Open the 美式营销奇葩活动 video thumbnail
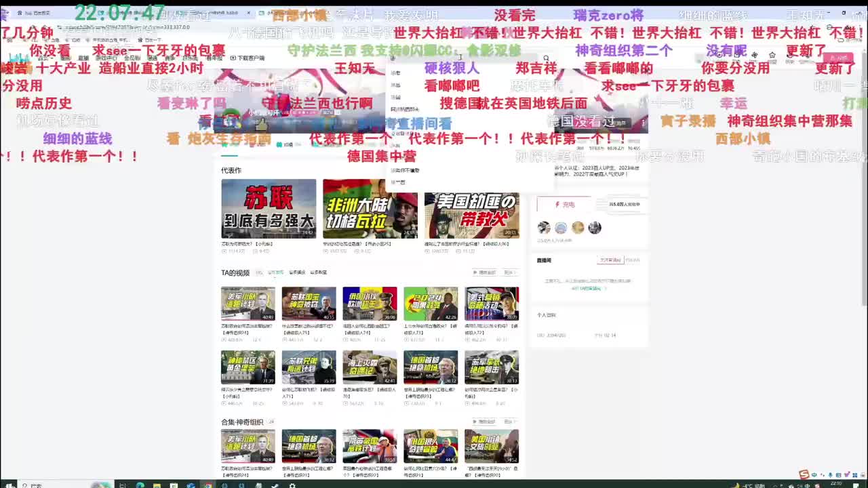 click(492, 304)
